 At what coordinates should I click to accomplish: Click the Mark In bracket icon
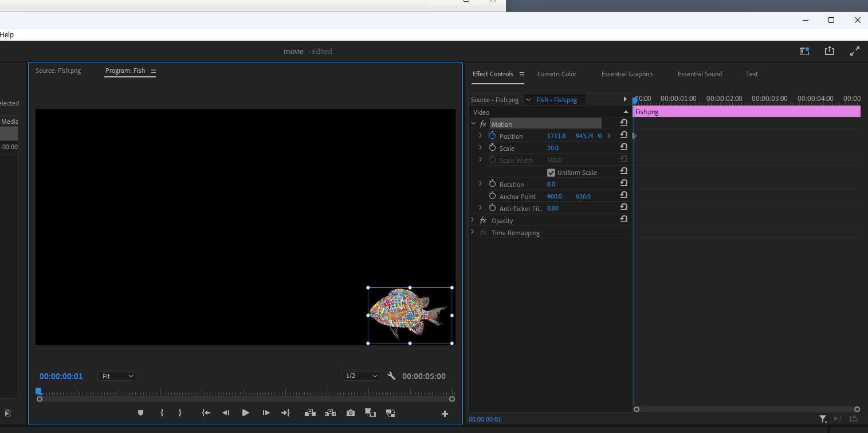[x=162, y=413]
